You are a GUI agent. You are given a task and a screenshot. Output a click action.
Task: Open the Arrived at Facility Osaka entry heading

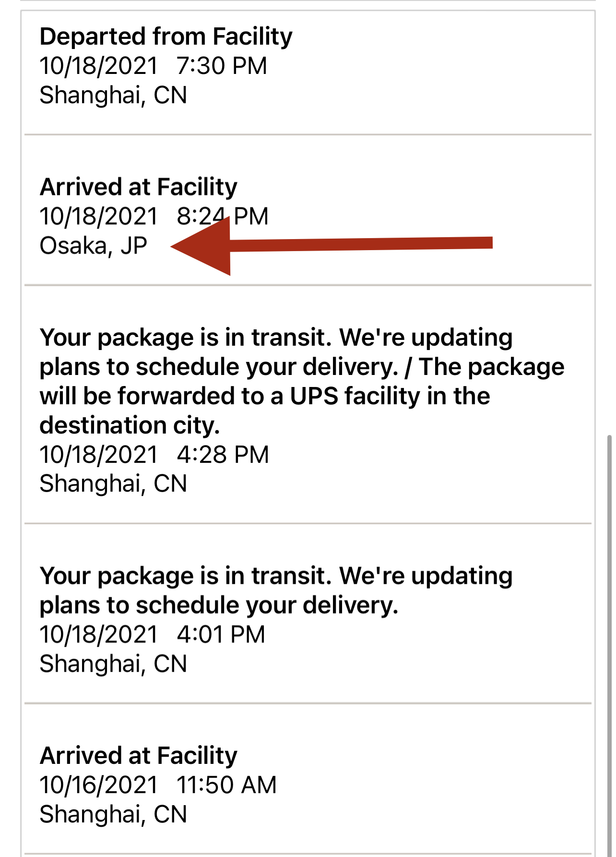[x=138, y=187]
